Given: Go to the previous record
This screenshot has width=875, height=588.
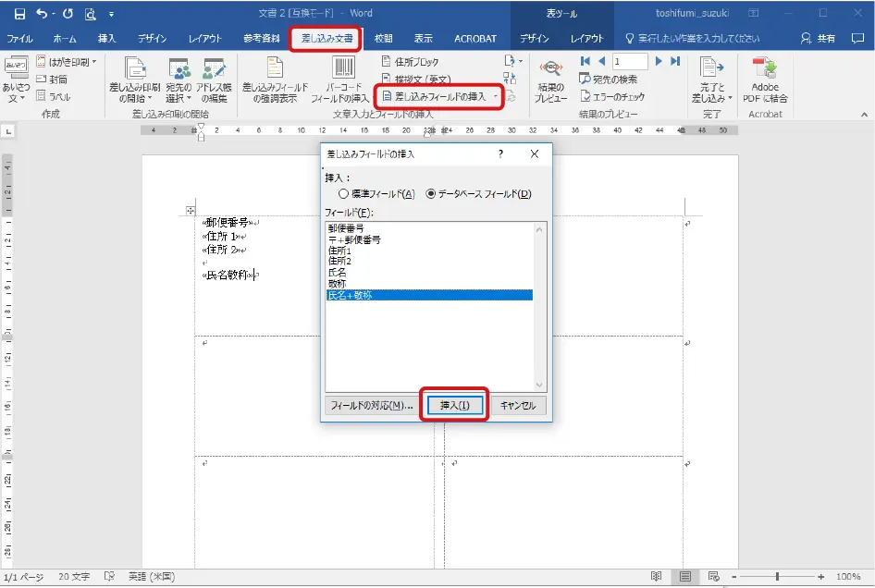Looking at the screenshot, I should pos(601,61).
